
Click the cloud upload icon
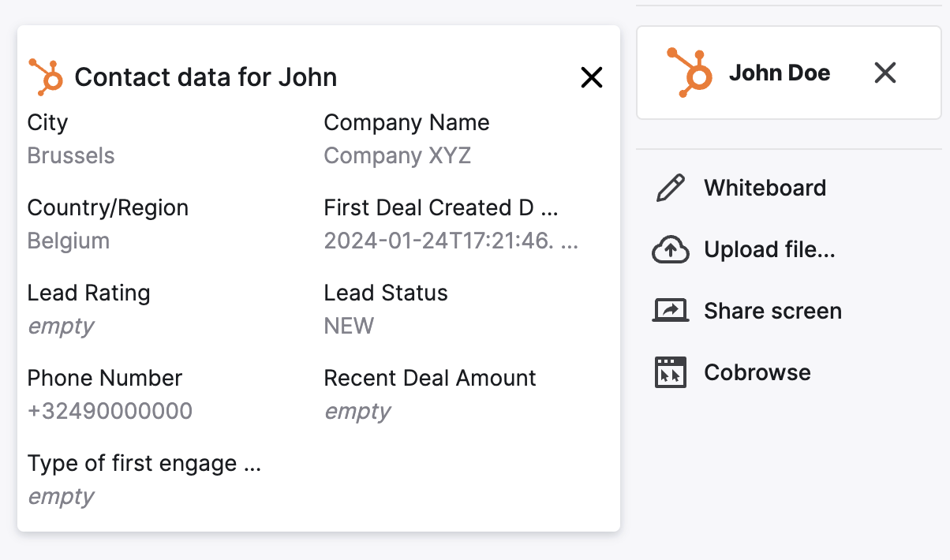tap(671, 250)
